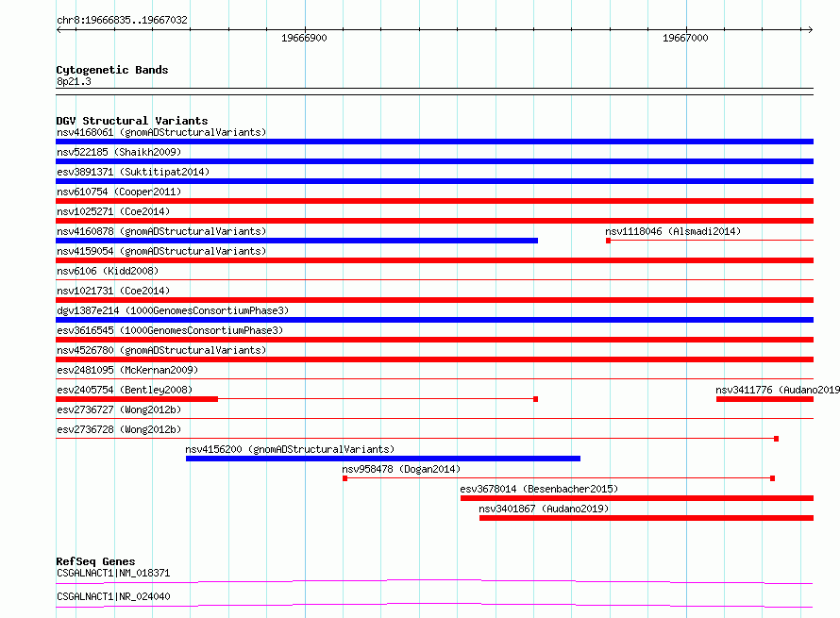
Task: Click the blue bar of nsv4160878
Action: [x=296, y=241]
